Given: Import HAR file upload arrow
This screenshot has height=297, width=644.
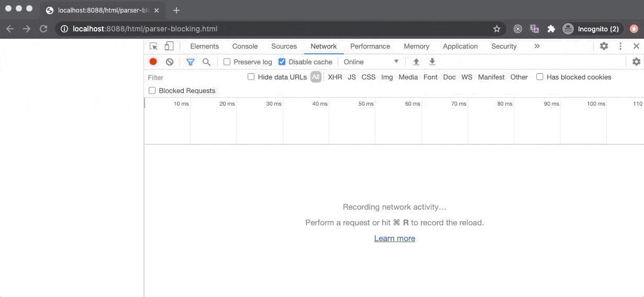Looking at the screenshot, I should 416,62.
